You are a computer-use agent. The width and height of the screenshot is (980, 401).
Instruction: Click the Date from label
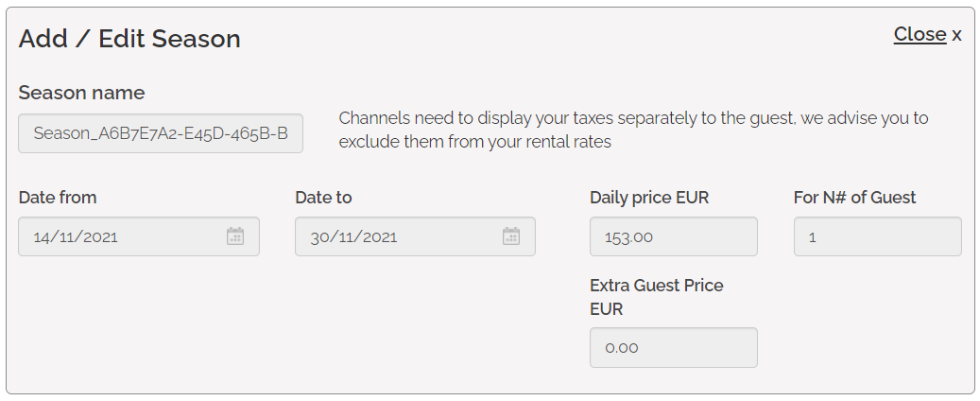pyautogui.click(x=58, y=198)
